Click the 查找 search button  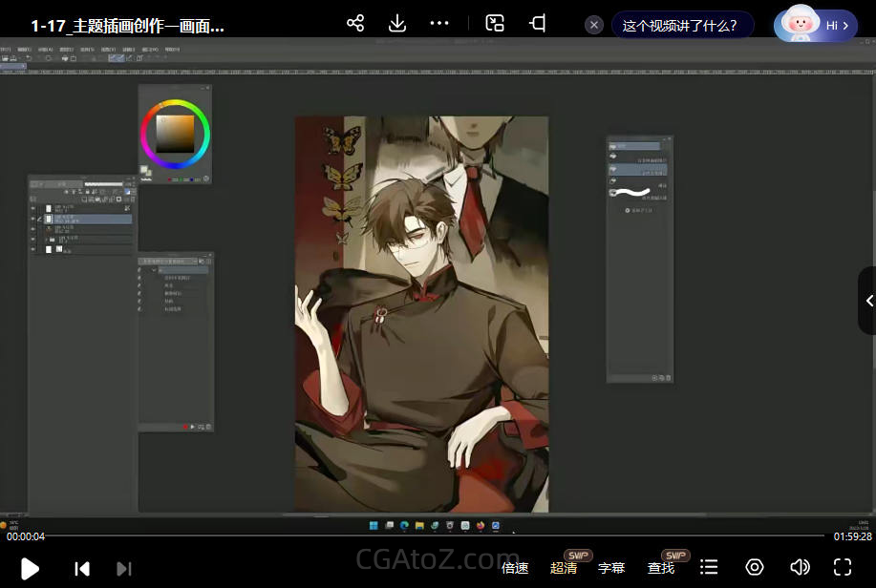[661, 569]
